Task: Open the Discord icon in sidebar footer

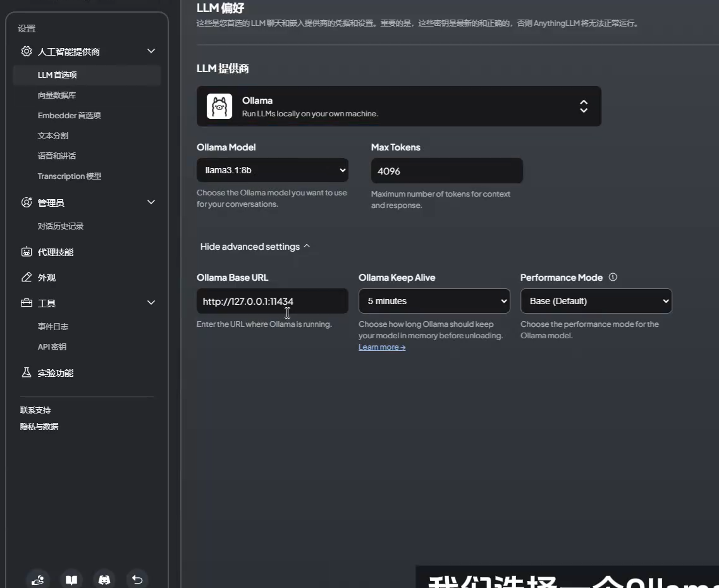Action: (104, 580)
